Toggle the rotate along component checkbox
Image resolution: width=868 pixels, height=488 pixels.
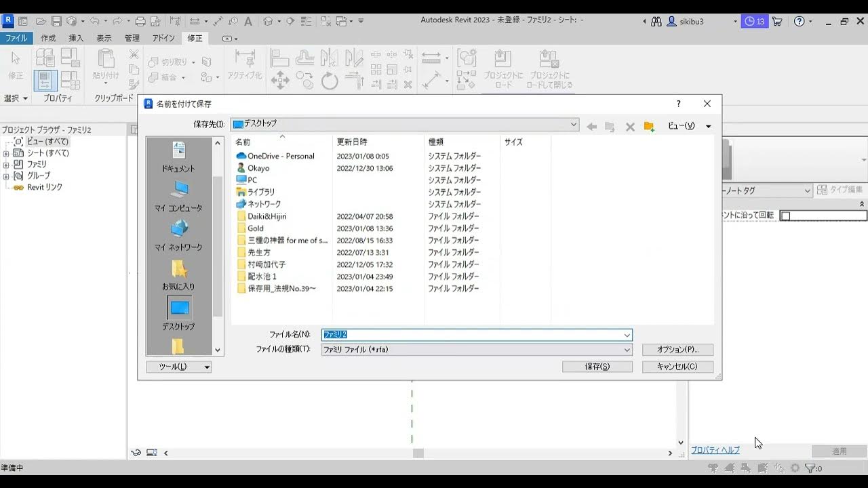click(785, 216)
